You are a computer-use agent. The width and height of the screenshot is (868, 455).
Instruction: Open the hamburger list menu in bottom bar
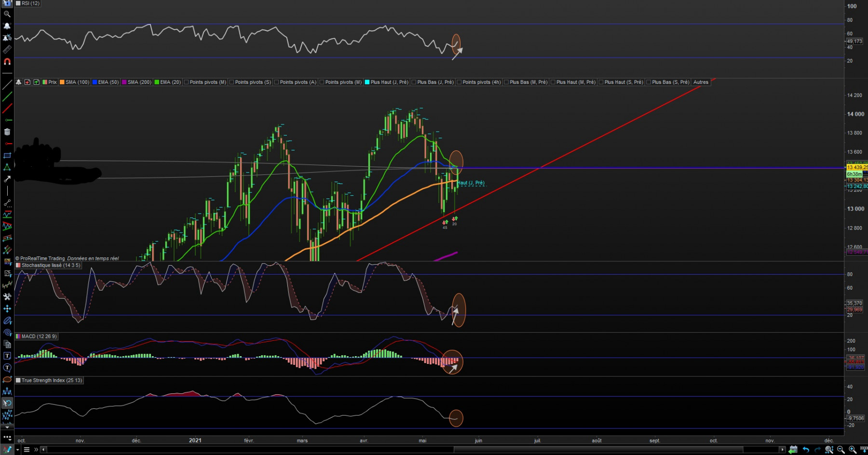click(x=27, y=450)
